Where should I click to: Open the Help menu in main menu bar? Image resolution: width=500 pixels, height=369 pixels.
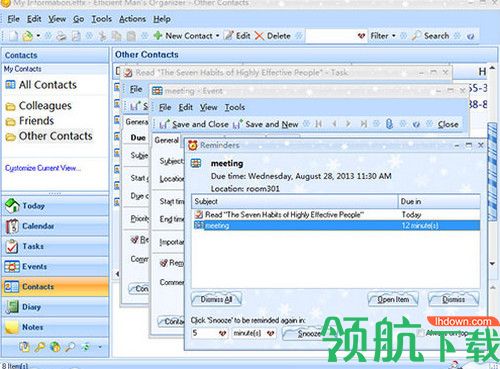[x=162, y=19]
